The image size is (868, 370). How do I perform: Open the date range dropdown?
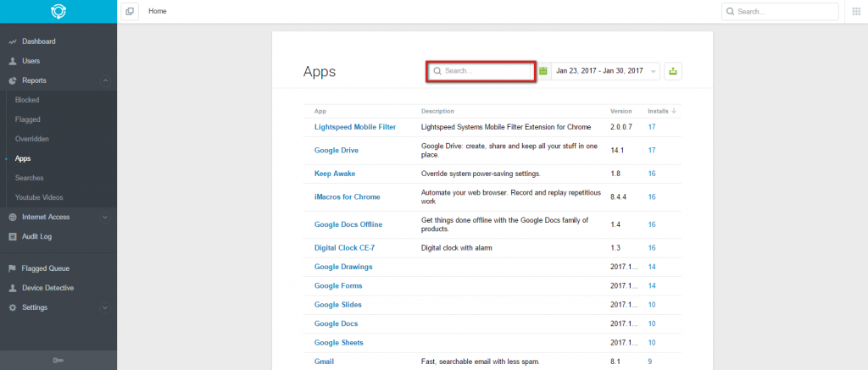[x=605, y=71]
